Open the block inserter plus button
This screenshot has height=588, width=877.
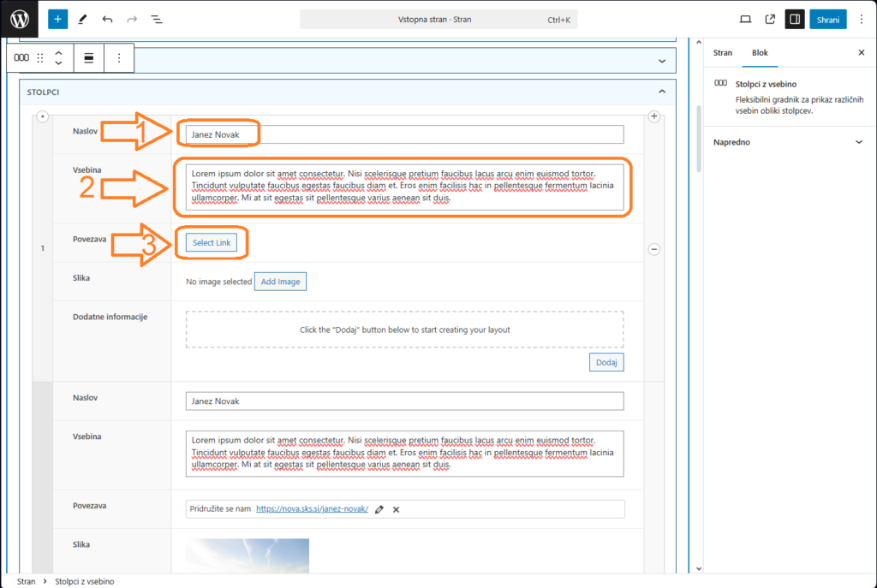point(57,19)
